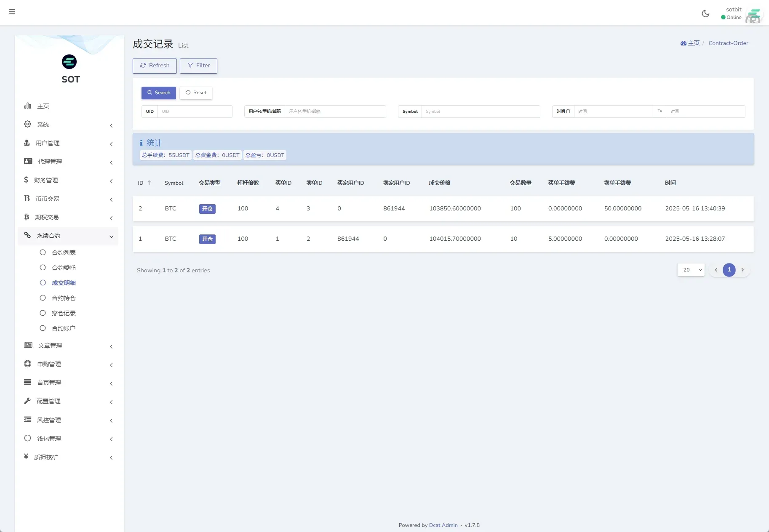Collapse the 永续合约 menu chevron
769x532 pixels.
[111, 236]
